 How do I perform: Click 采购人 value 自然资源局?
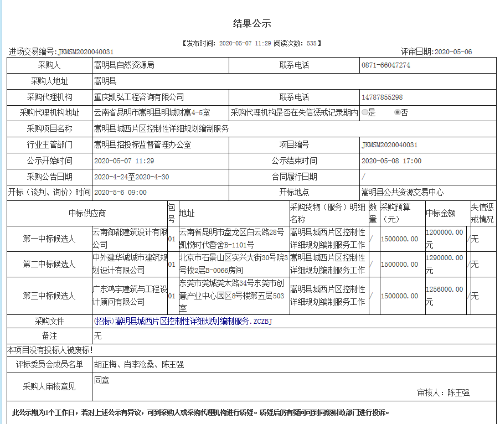click(124, 65)
